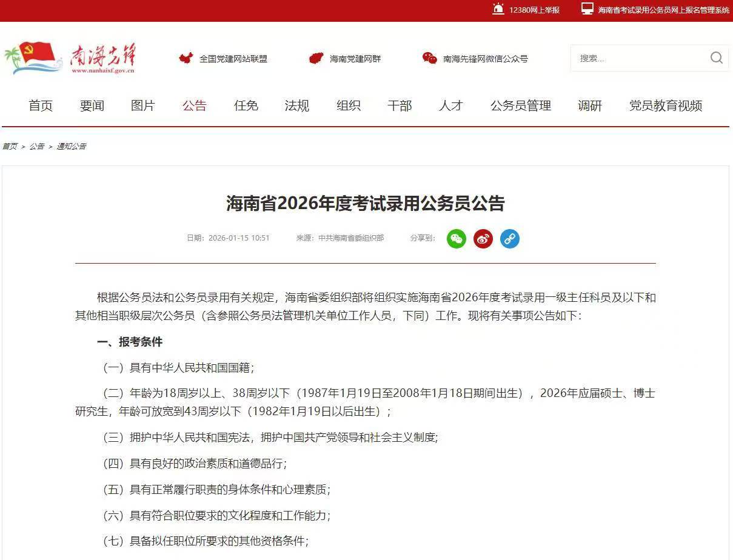
Task: Open the 干部 section
Action: [400, 105]
